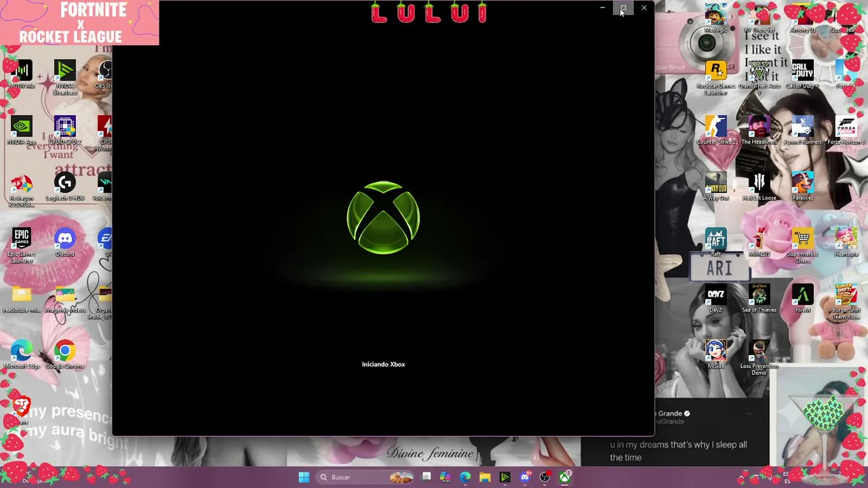Screen dimensions: 868x488
Task: Open the Sea of Thieves desktop shortcut
Action: [759, 299]
